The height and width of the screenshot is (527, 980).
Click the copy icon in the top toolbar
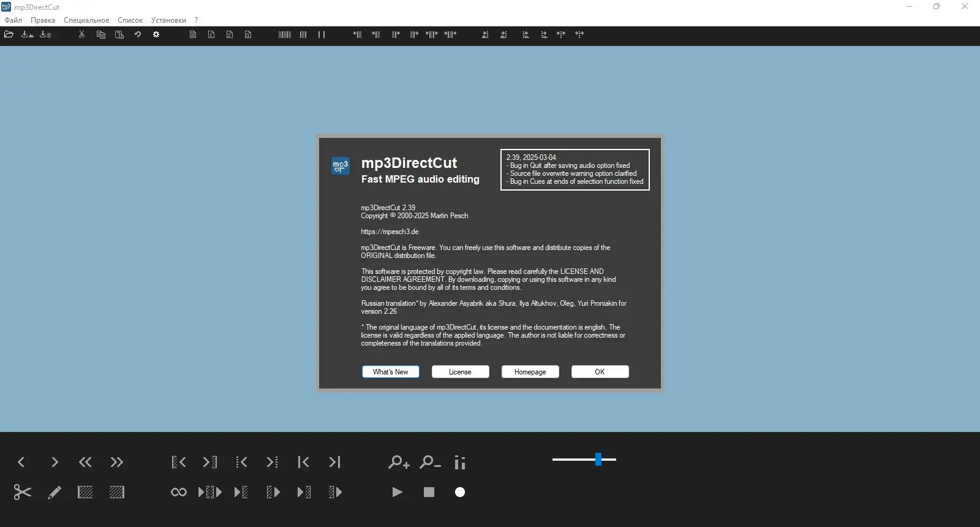[101, 34]
